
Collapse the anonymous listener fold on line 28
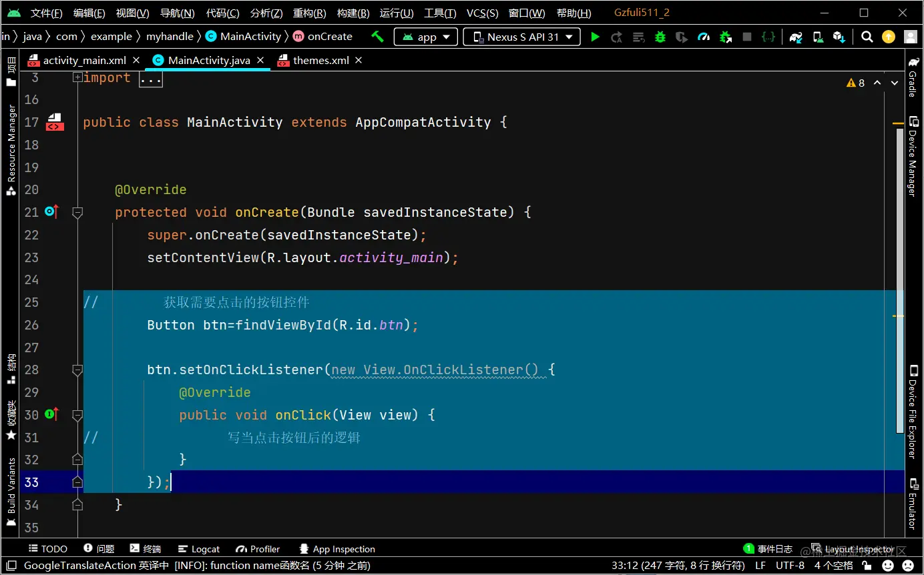pyautogui.click(x=77, y=370)
